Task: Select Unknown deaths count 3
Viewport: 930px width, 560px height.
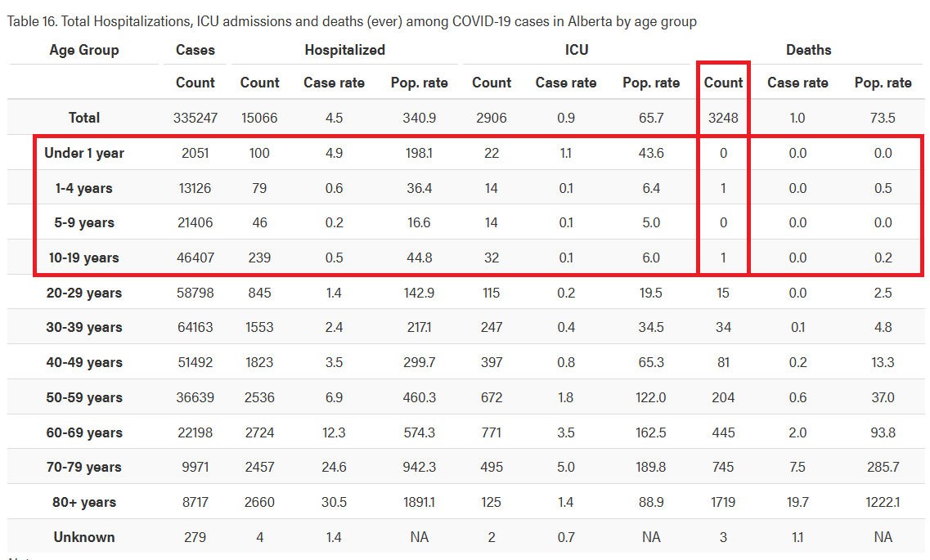Action: pyautogui.click(x=723, y=537)
